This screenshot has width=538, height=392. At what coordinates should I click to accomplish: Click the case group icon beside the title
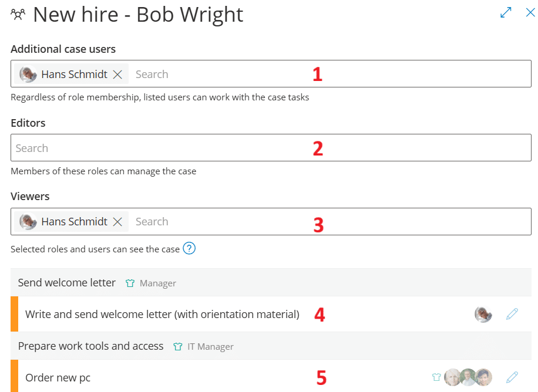[x=18, y=14]
